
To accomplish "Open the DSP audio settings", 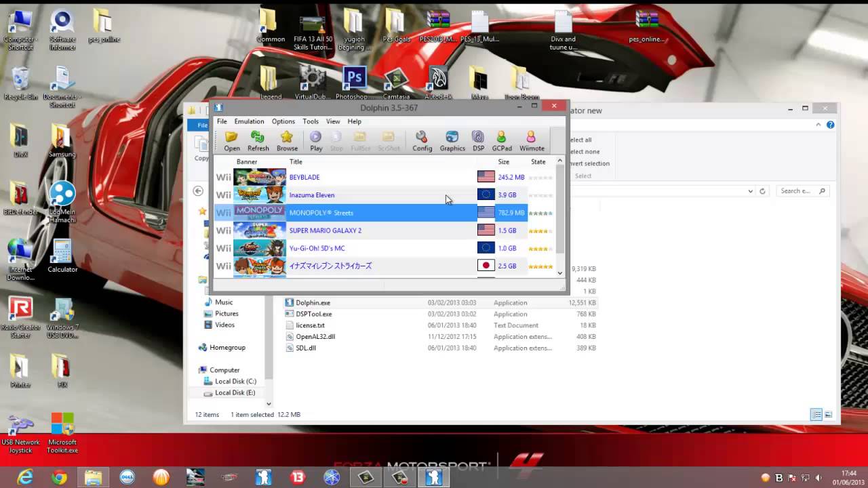I will point(478,142).
